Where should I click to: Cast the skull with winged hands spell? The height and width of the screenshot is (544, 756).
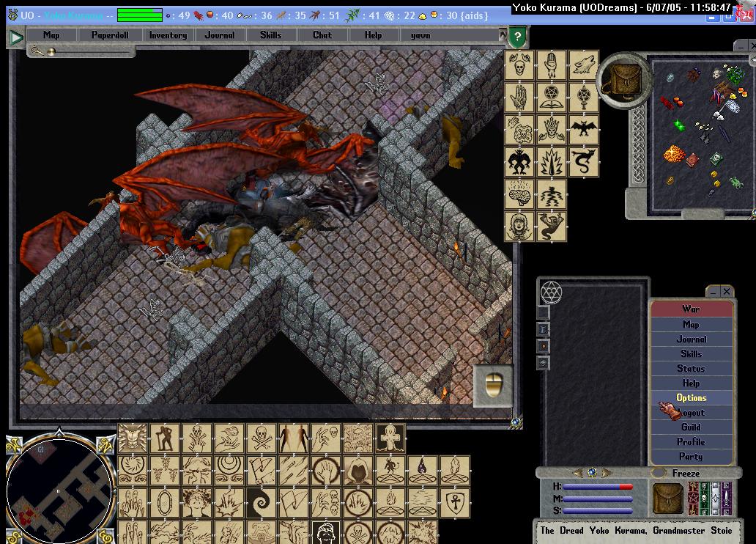(x=519, y=65)
